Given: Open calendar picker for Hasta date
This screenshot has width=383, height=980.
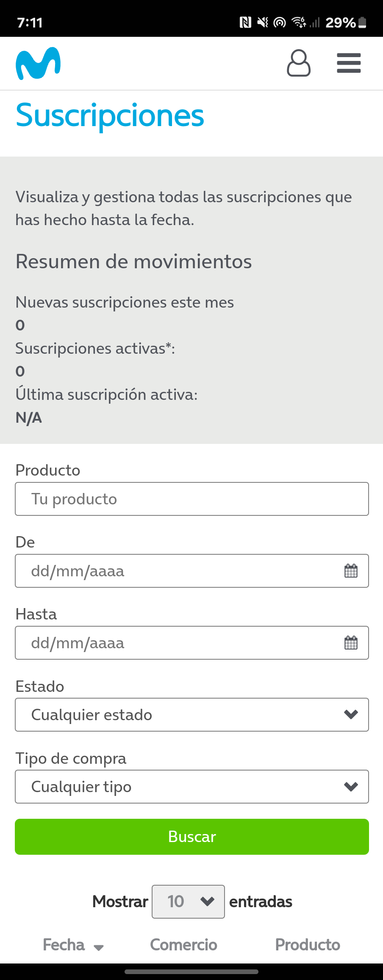Looking at the screenshot, I should (351, 643).
